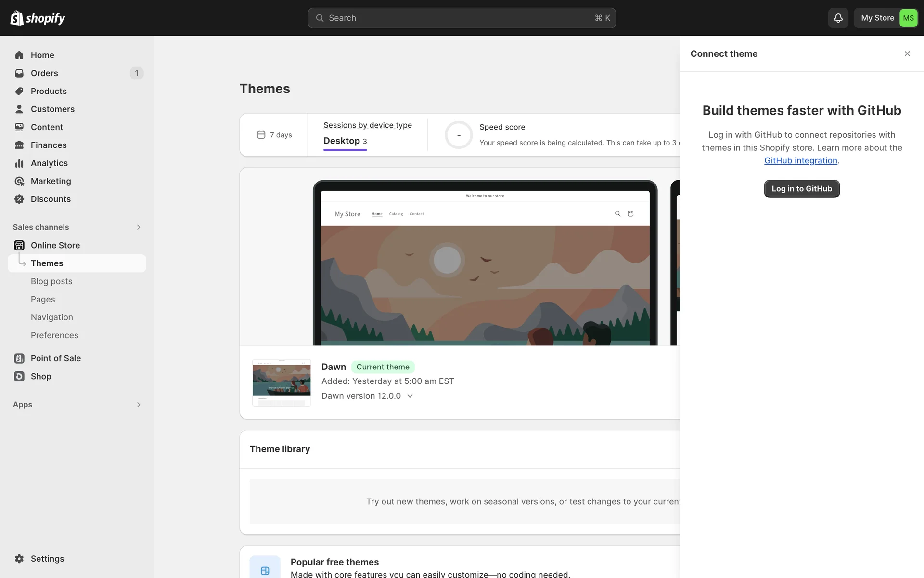The height and width of the screenshot is (578, 924).
Task: Click the Log in to GitHub button
Action: tap(801, 189)
